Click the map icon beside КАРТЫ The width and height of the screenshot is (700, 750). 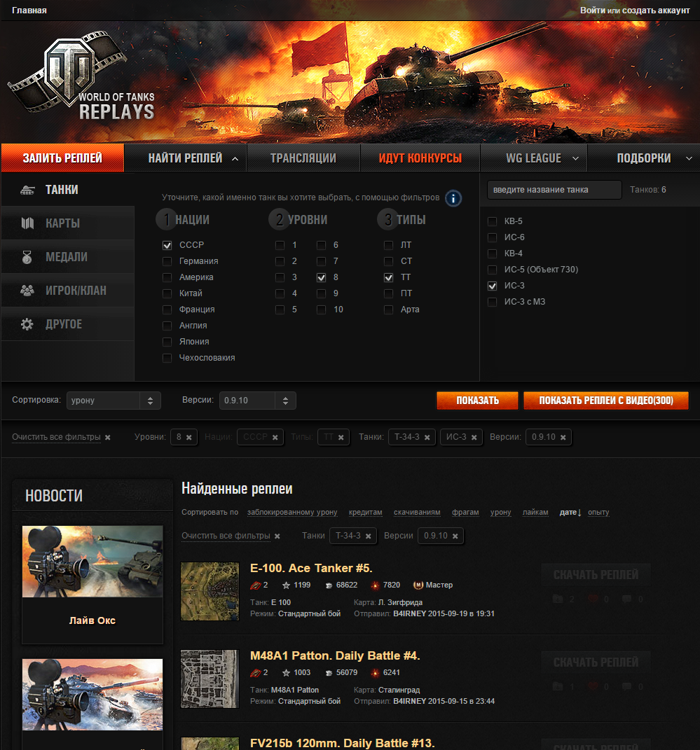pyautogui.click(x=27, y=223)
